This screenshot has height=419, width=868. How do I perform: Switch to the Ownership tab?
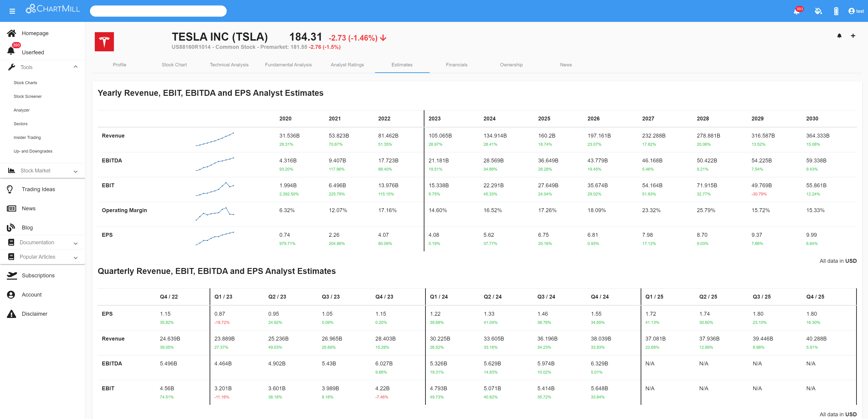pos(511,65)
